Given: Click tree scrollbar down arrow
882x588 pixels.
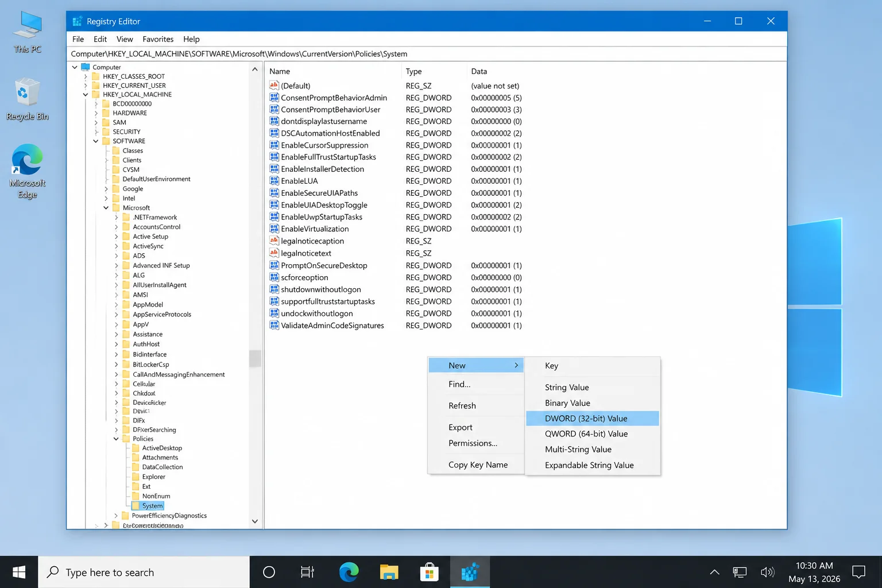Looking at the screenshot, I should point(255,521).
